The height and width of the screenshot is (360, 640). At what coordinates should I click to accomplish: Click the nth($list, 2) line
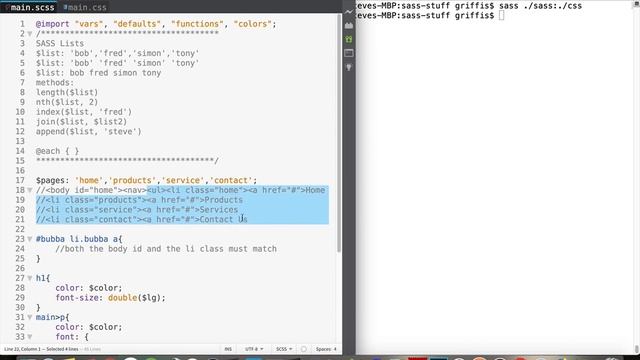(67, 102)
